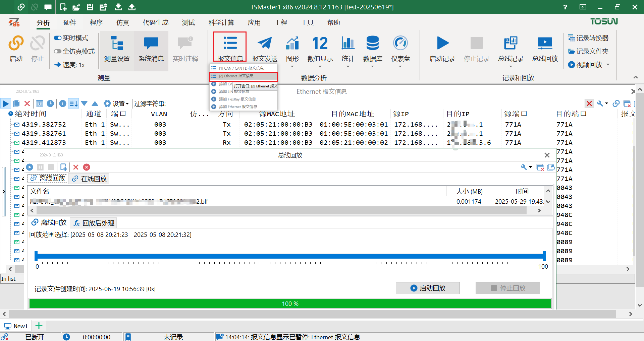Image resolution: width=644 pixels, height=341 pixels.
Task: Toggle play/pause in Ethernet message toolbar
Action: click(6, 104)
